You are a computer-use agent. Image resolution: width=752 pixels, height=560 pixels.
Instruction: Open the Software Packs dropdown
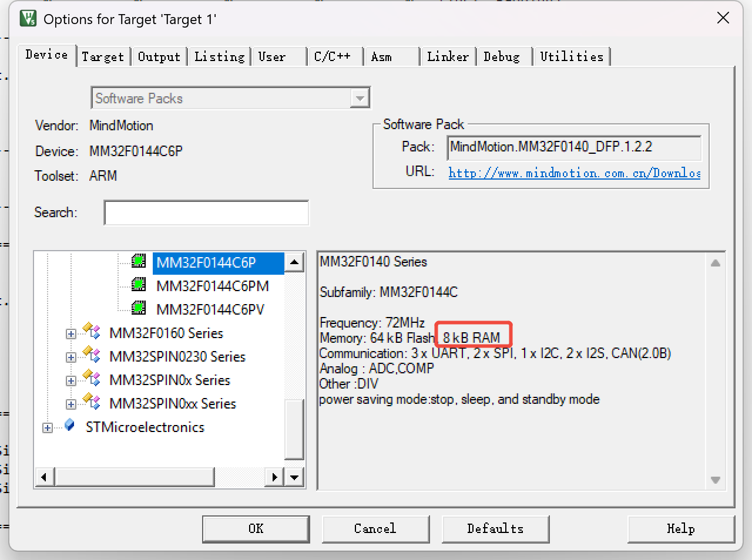[359, 98]
